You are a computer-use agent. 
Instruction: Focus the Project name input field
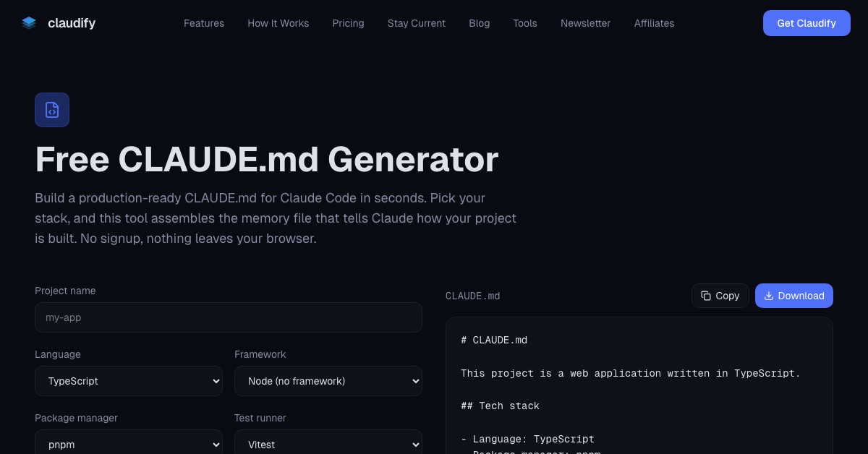coord(229,317)
